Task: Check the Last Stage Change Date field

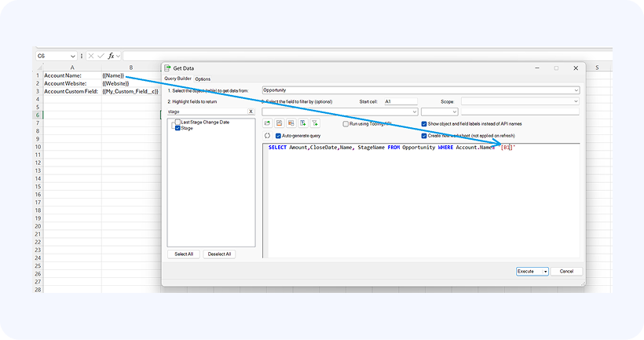Action: (x=177, y=122)
